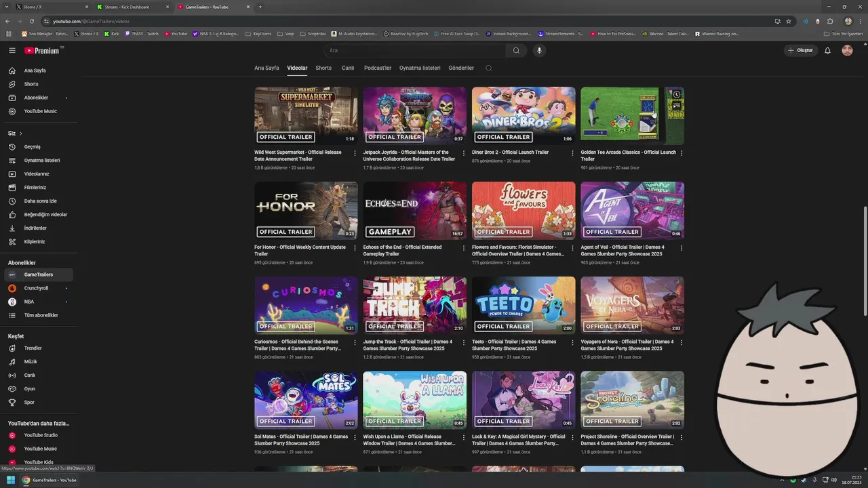The width and height of the screenshot is (868, 488).
Task: Start voice search with microphone icon
Action: (540, 50)
